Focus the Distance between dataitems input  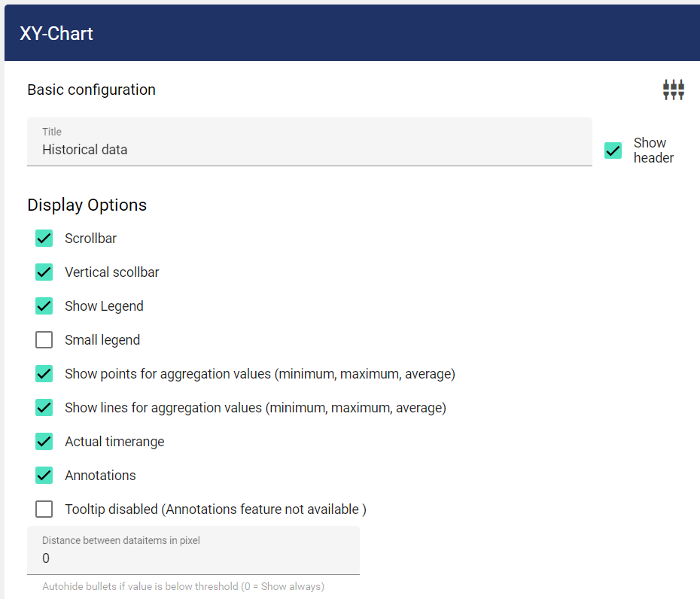pos(193,558)
